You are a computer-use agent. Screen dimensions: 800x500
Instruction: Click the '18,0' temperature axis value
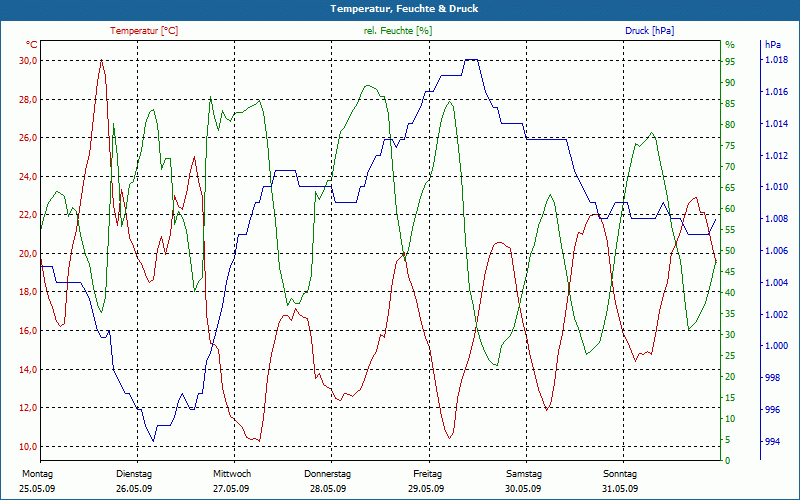tap(28, 292)
